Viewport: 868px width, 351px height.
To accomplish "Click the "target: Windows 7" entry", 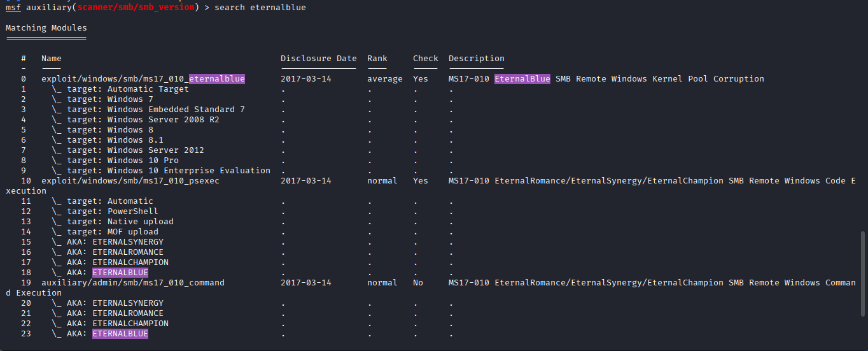I will tap(109, 99).
